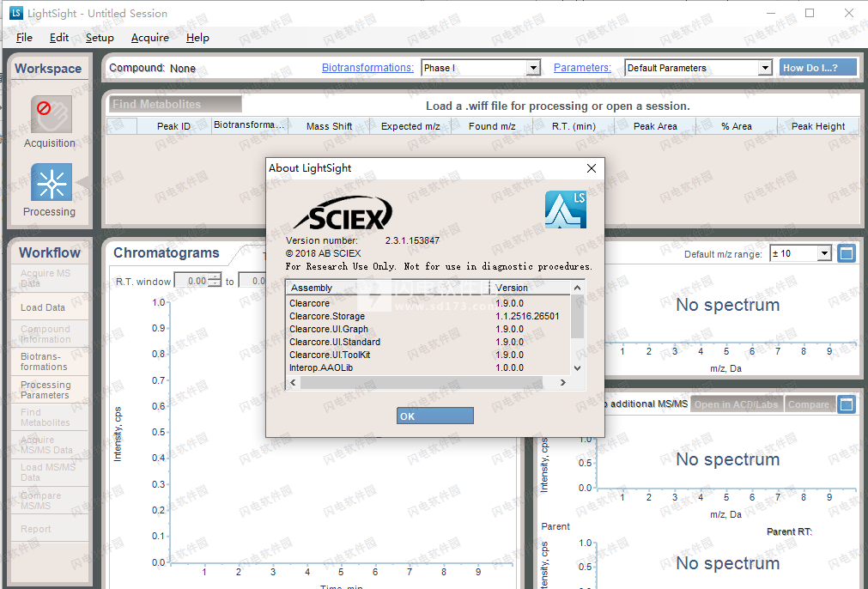Click the Compare button in MS/MS pane
Image resolution: width=868 pixels, height=589 pixels.
(809, 404)
